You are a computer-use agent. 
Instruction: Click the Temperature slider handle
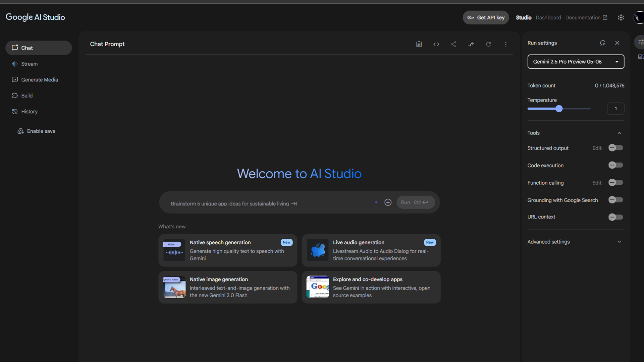point(559,109)
